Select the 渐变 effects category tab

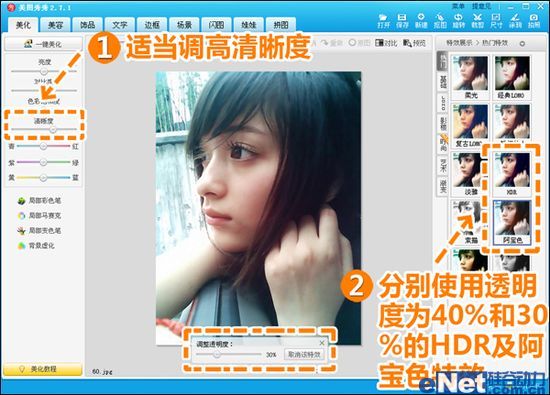pos(443,186)
